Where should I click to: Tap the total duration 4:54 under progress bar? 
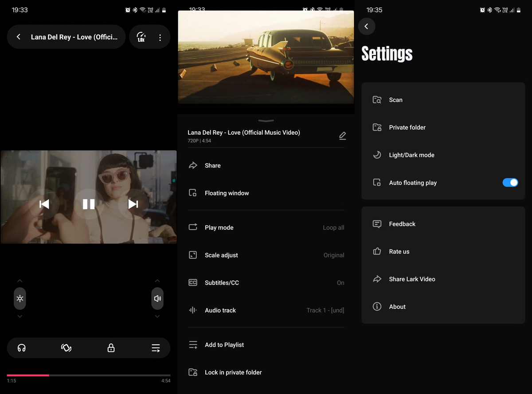tap(166, 381)
